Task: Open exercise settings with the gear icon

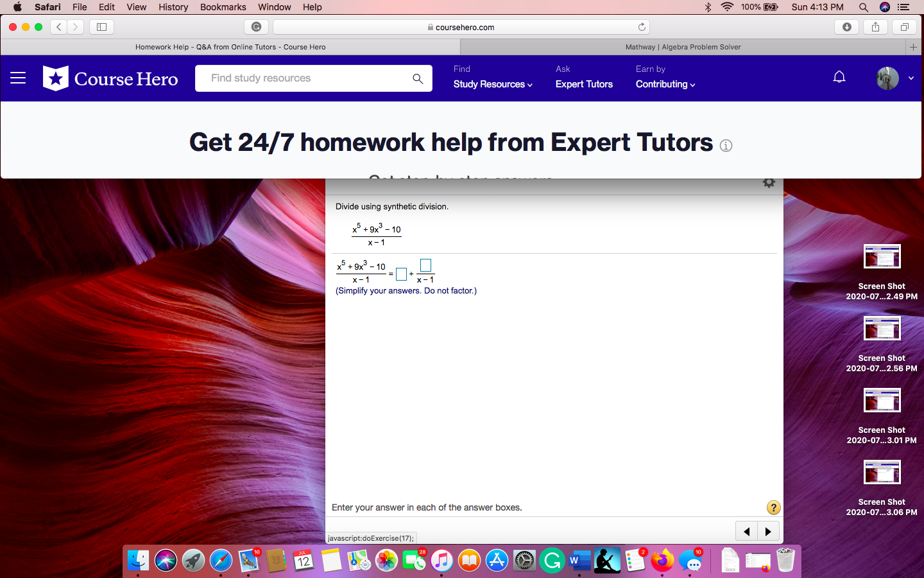Action: 769,182
